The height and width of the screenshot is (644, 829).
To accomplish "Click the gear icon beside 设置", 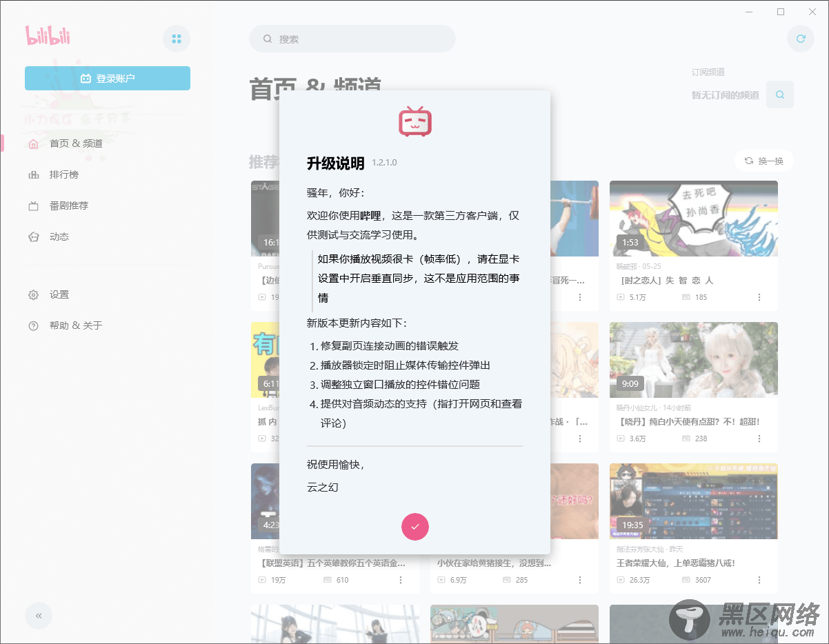I will (x=33, y=294).
